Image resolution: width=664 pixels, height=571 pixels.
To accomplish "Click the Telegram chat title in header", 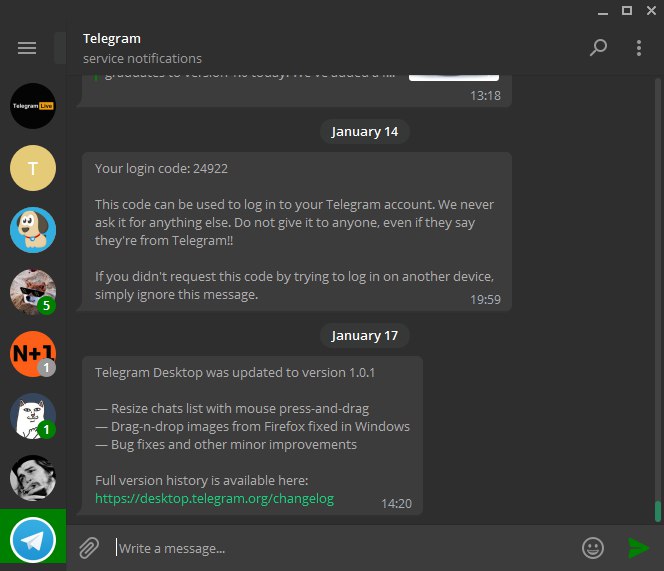I will (x=112, y=39).
